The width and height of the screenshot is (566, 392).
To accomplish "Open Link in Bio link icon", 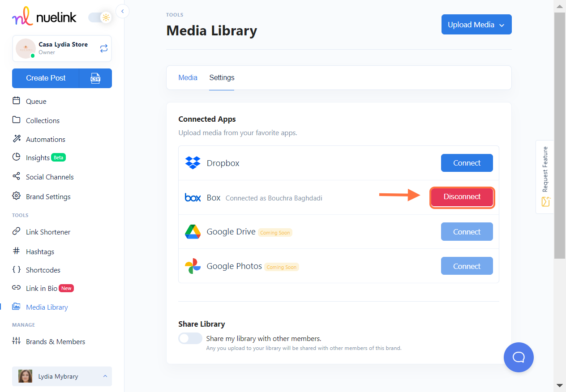I will point(17,288).
